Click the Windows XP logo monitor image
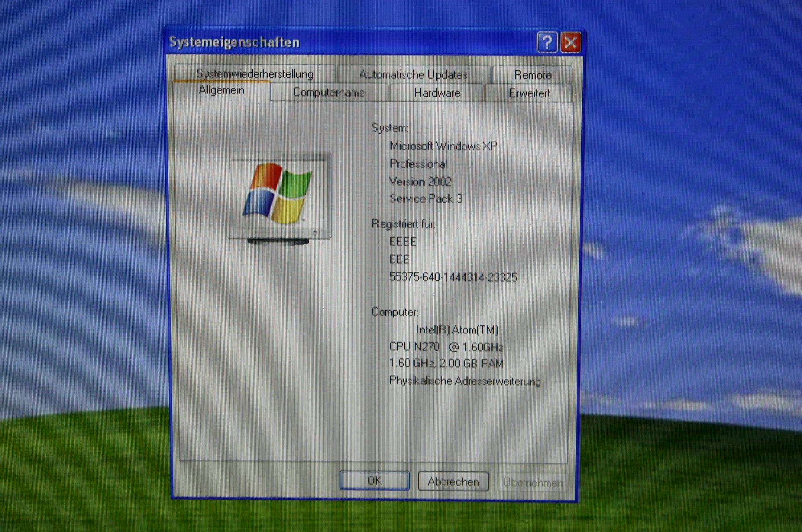802x532 pixels. tap(279, 199)
